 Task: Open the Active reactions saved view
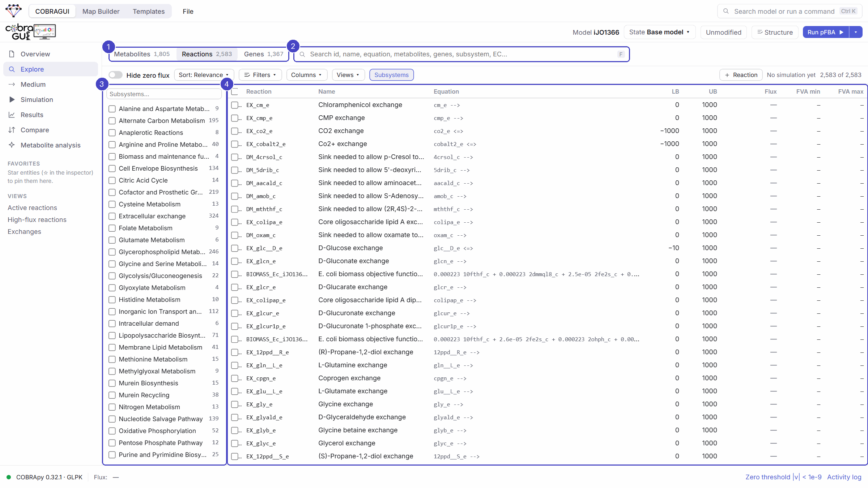(x=32, y=207)
